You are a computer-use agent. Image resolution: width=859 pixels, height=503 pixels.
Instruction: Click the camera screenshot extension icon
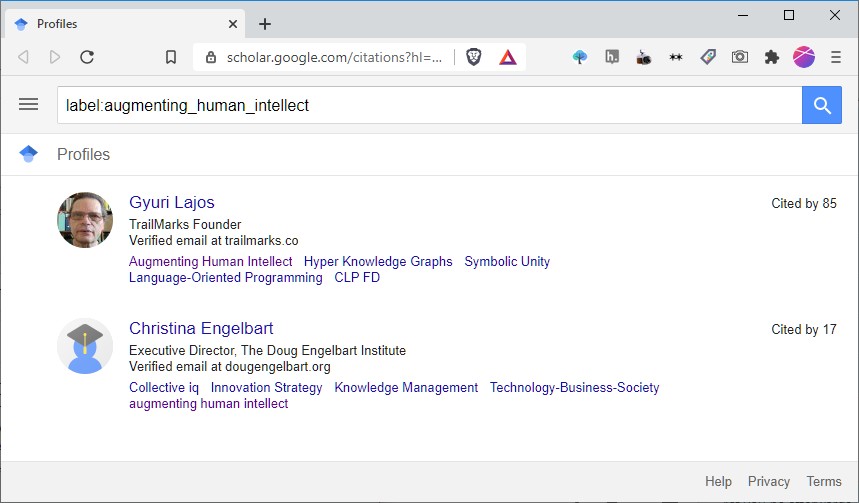pos(740,56)
